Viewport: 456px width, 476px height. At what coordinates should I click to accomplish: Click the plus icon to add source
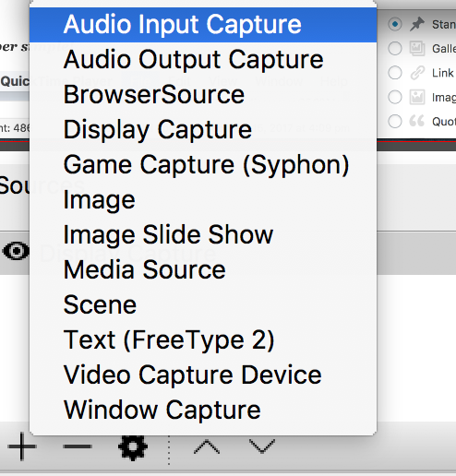22,446
